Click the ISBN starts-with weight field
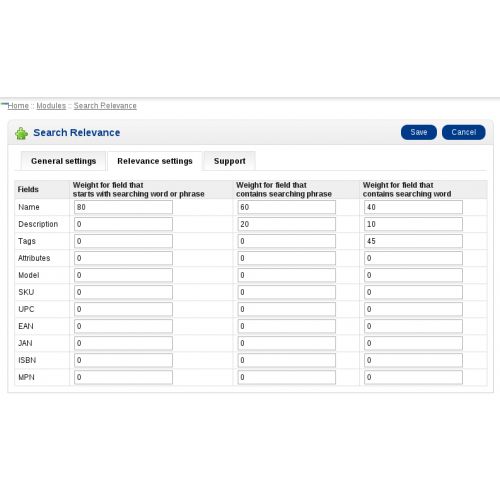The height and width of the screenshot is (500, 500). pos(123,360)
